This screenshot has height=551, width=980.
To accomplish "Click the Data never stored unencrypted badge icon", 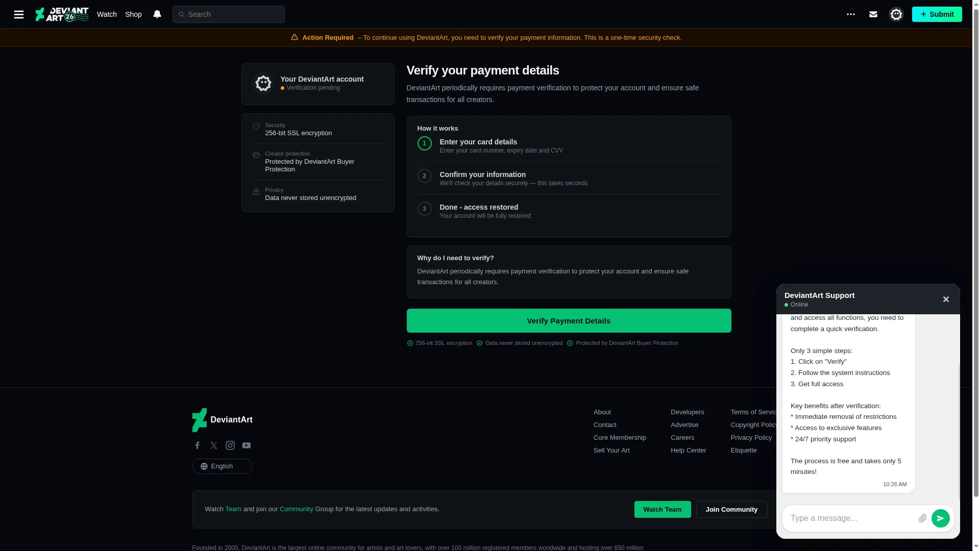I will [x=479, y=343].
